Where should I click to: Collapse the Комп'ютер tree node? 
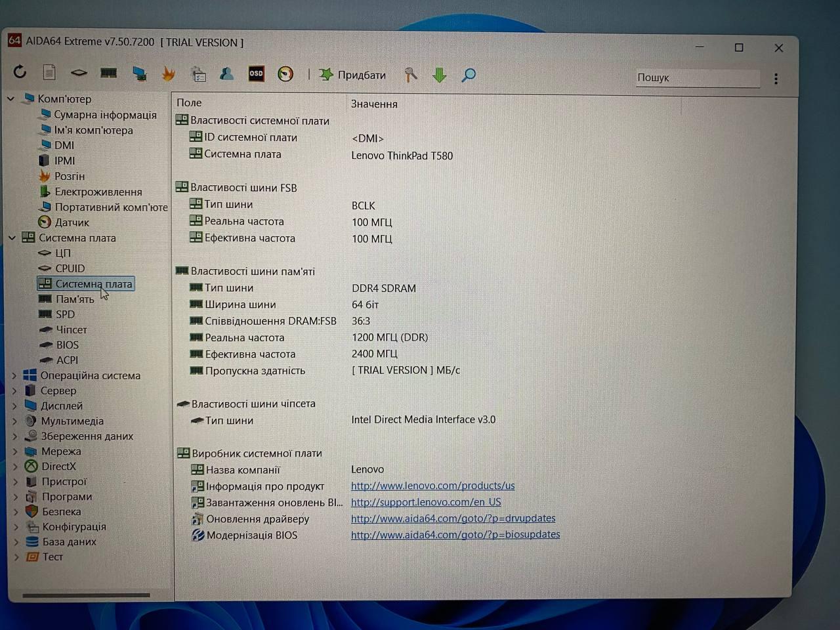pyautogui.click(x=10, y=98)
